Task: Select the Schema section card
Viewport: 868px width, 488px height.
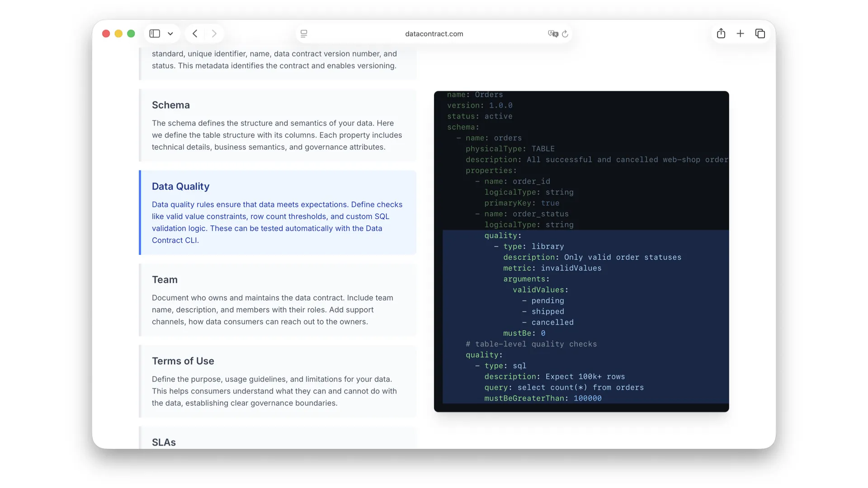Action: (278, 125)
